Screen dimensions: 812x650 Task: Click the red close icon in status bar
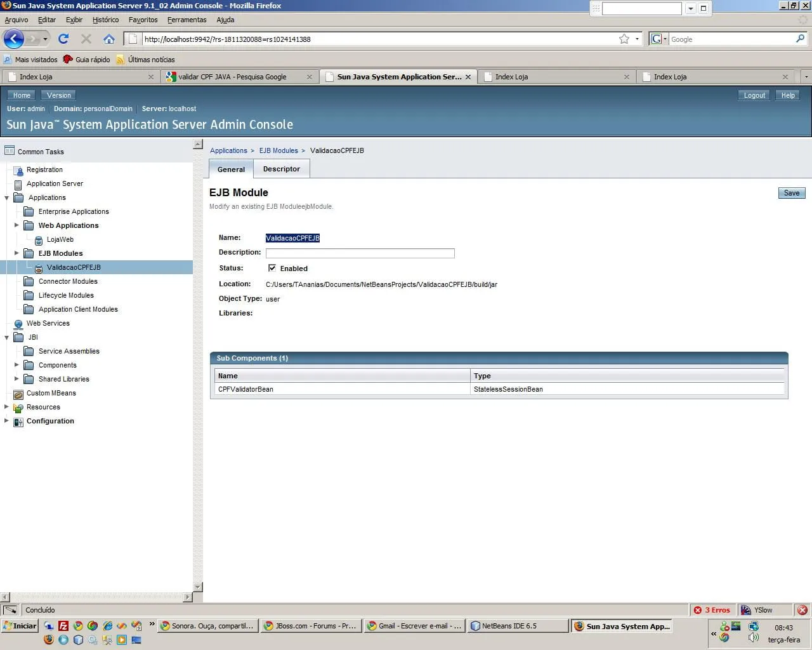pyautogui.click(x=802, y=610)
